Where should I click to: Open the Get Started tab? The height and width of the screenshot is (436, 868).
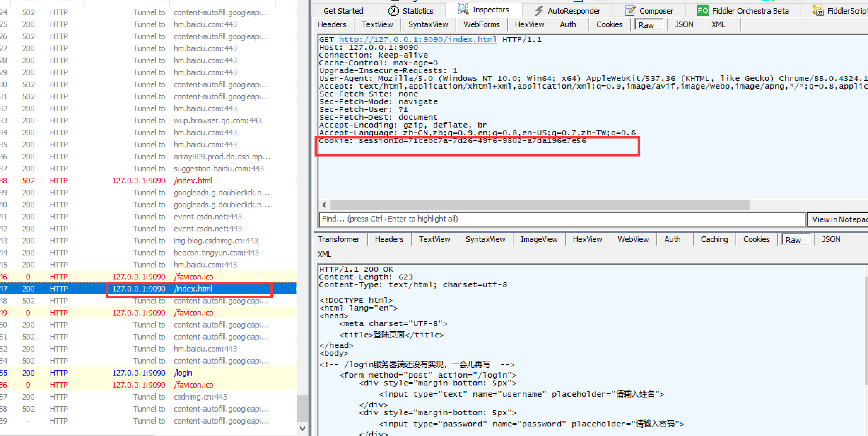(x=343, y=11)
